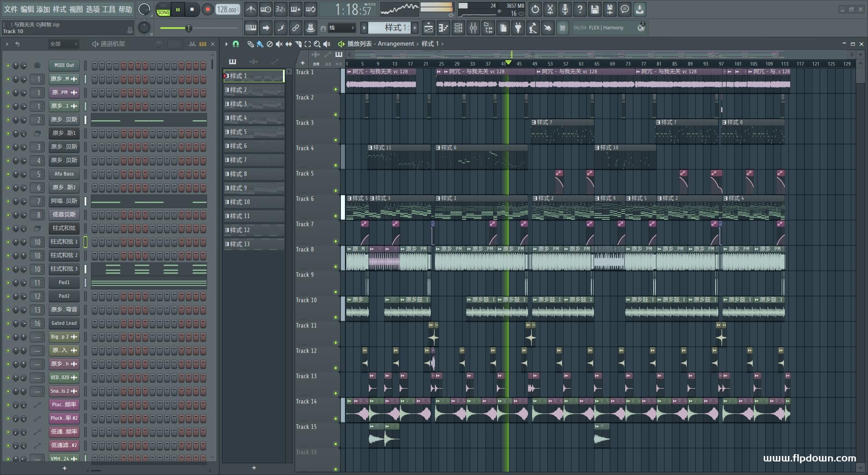868x475 pixels.
Task: Open pattern selector arrow beside 样式 1
Action: click(x=364, y=28)
